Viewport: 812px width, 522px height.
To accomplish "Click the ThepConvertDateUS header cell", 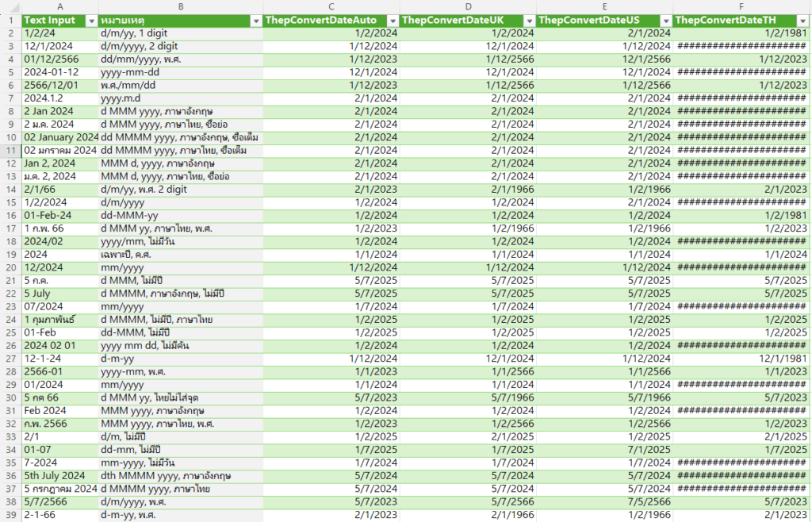I will (x=605, y=21).
